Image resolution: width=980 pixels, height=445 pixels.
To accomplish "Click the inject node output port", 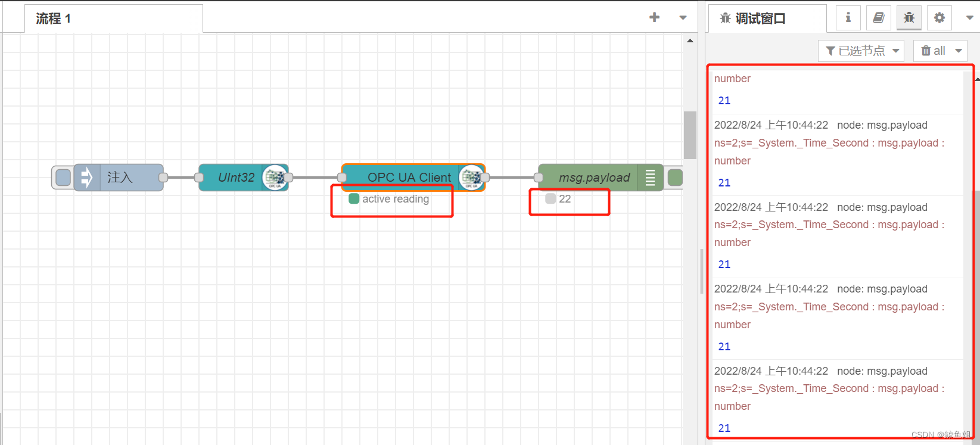I will click(163, 177).
